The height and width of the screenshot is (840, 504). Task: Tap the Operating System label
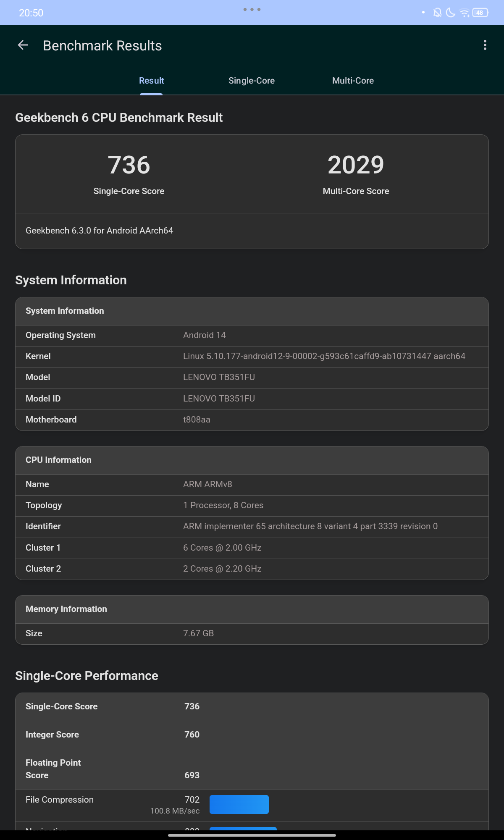[x=60, y=335]
